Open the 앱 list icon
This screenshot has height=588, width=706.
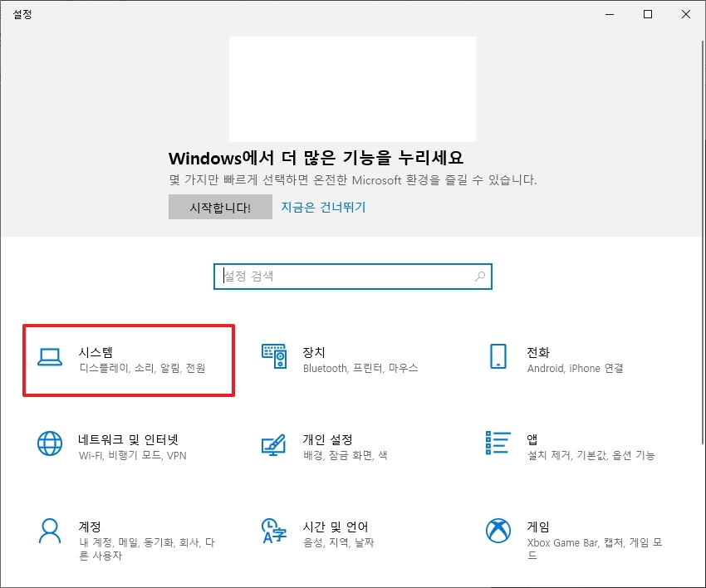click(x=498, y=443)
